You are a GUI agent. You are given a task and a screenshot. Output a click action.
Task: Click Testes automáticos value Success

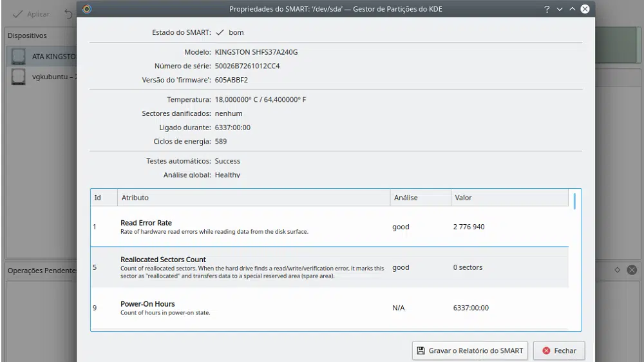227,161
